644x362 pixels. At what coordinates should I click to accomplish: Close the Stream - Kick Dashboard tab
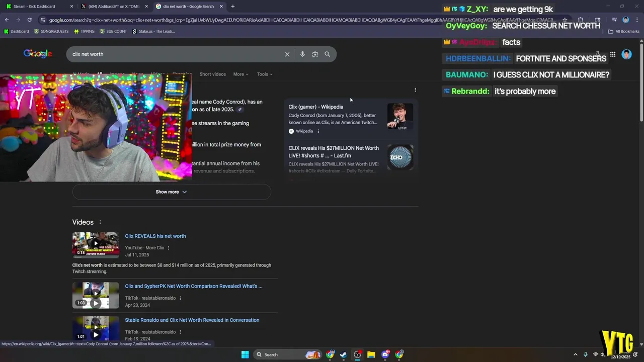pos(71,7)
